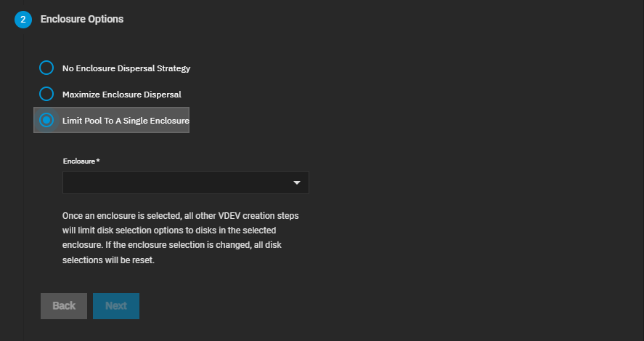Viewport: 644px width, 341px height.
Task: Click the Enclosure Options step heading
Action: pyautogui.click(x=81, y=19)
